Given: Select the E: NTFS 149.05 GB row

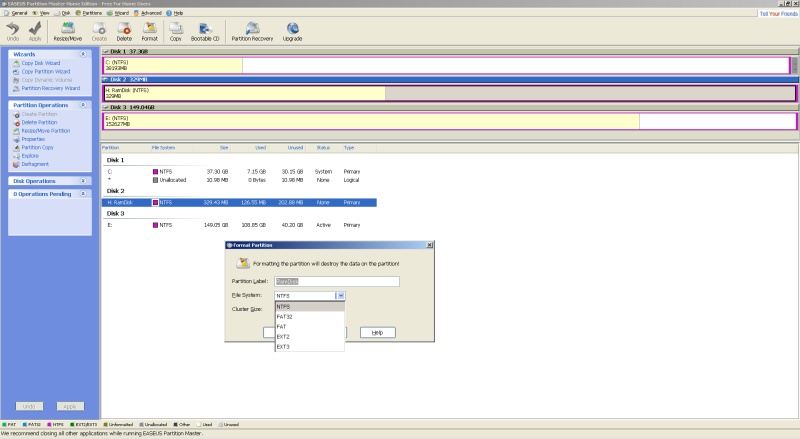Looking at the screenshot, I should 239,225.
